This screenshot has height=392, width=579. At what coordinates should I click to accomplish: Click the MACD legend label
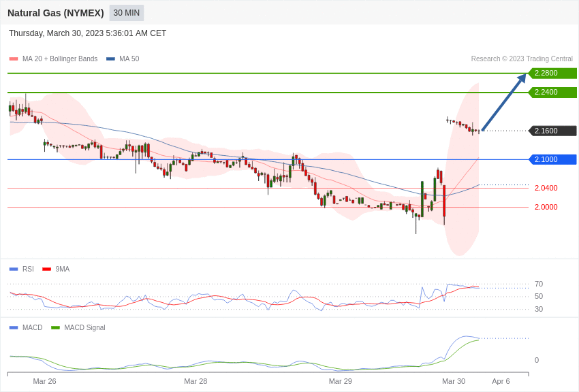pos(33,328)
